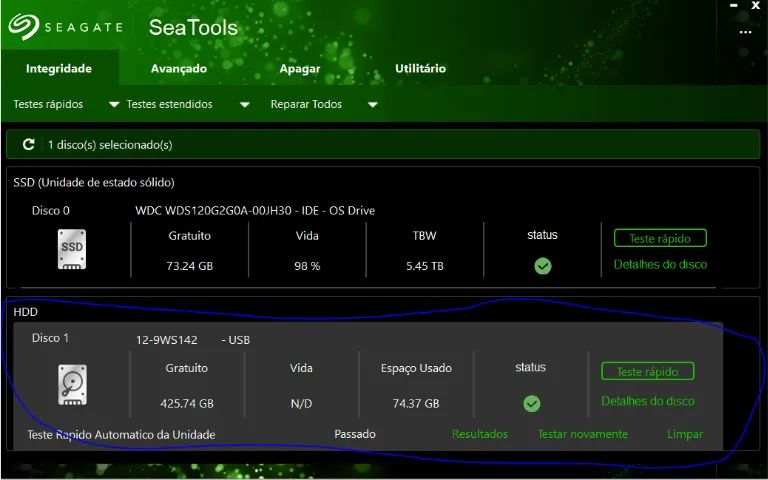
Task: Click the Passado test result text
Action: point(355,434)
